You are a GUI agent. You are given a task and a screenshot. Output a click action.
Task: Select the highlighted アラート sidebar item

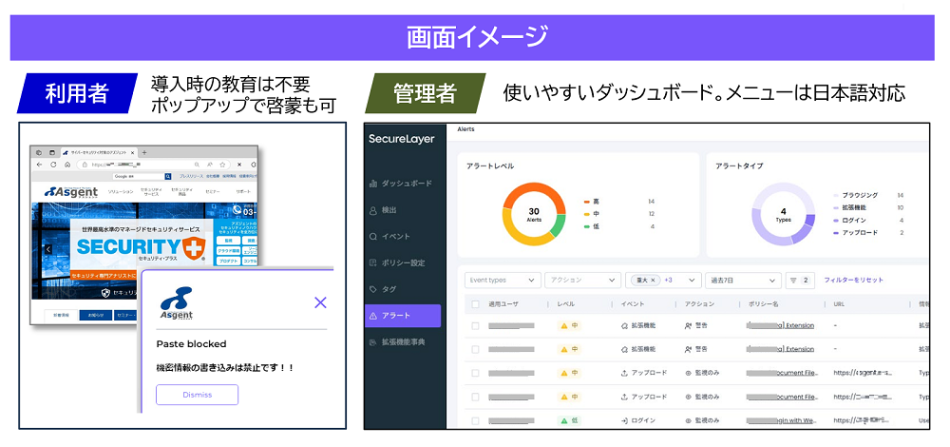click(403, 316)
